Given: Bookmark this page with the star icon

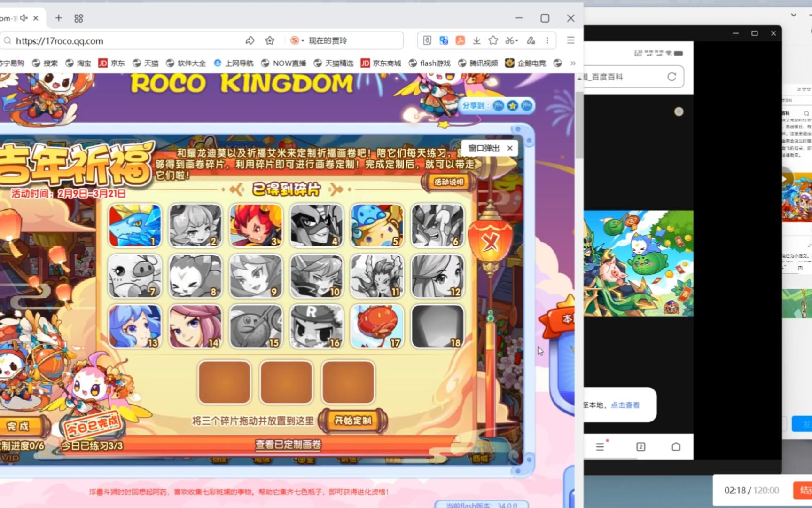Looking at the screenshot, I should [x=270, y=40].
